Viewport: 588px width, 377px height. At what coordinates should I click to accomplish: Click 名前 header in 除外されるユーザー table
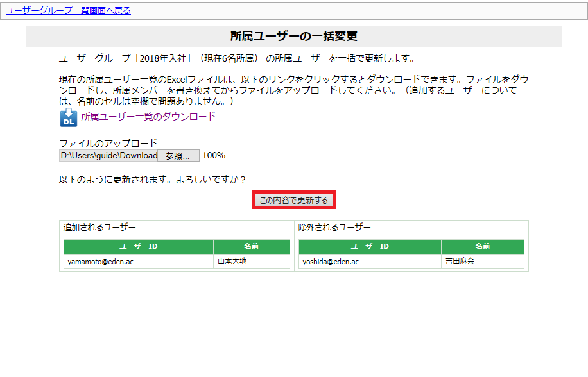(x=483, y=246)
